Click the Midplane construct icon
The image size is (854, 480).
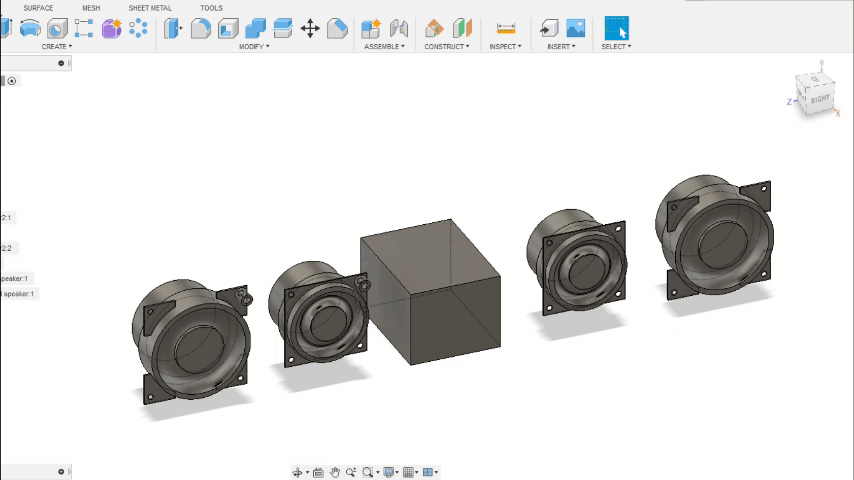pyautogui.click(x=462, y=28)
